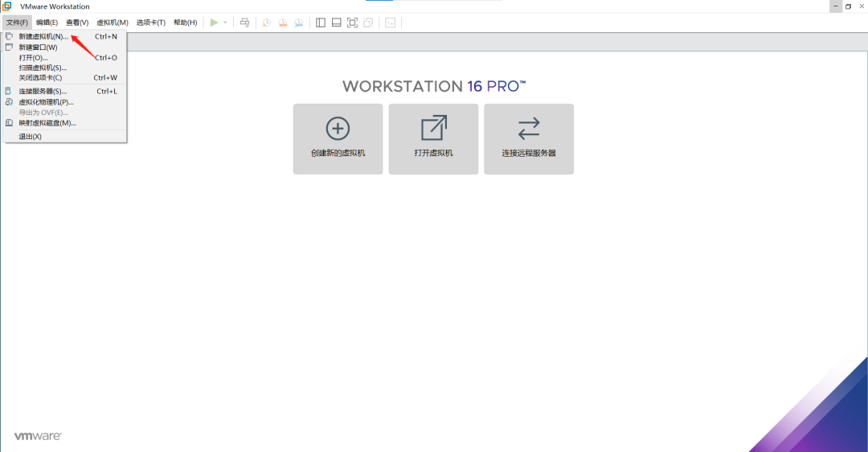
Task: Open the 虚拟机(M) menu
Action: pyautogui.click(x=113, y=23)
